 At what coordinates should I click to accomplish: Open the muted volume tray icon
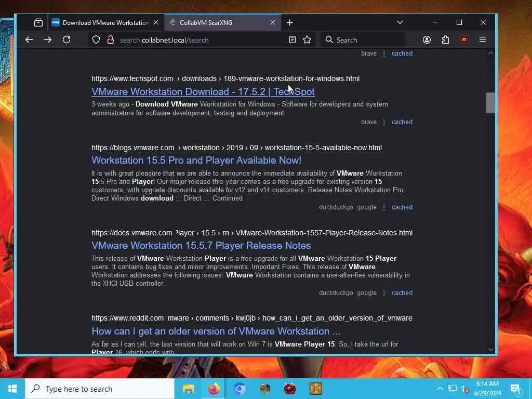[x=464, y=389]
